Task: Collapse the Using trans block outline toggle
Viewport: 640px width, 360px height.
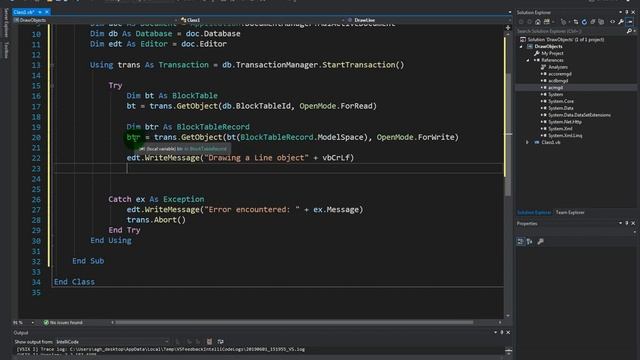Action: pyautogui.click(x=51, y=65)
